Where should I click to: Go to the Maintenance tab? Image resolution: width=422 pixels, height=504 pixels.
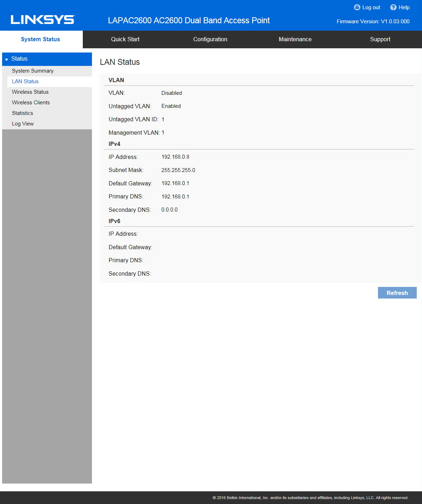(295, 39)
